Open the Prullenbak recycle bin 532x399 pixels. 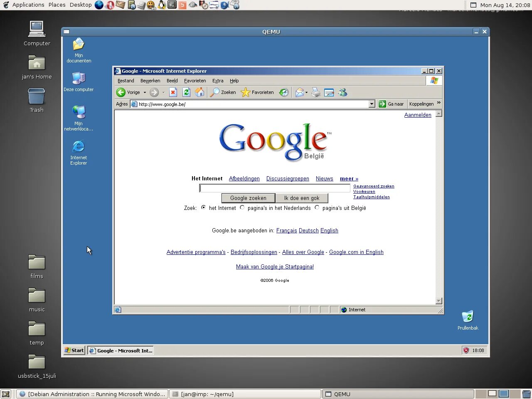coord(468,320)
